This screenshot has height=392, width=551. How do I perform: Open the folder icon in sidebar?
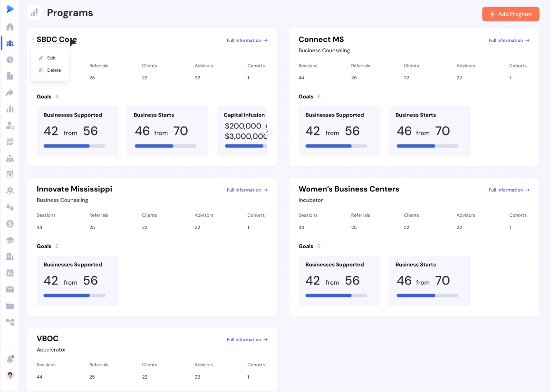pyautogui.click(x=10, y=306)
